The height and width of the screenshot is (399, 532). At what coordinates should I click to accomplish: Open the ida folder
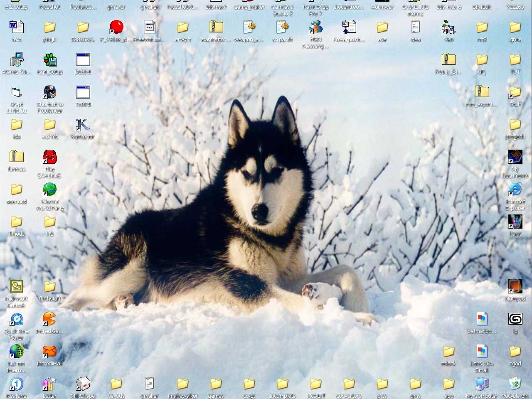[x=17, y=125]
